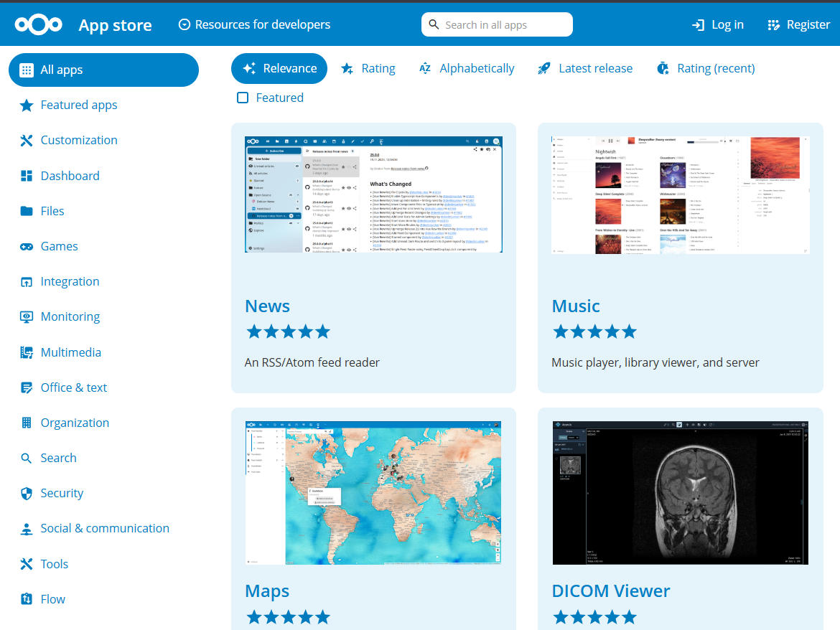
Task: Enable the Featured checkbox filter
Action: (x=243, y=98)
